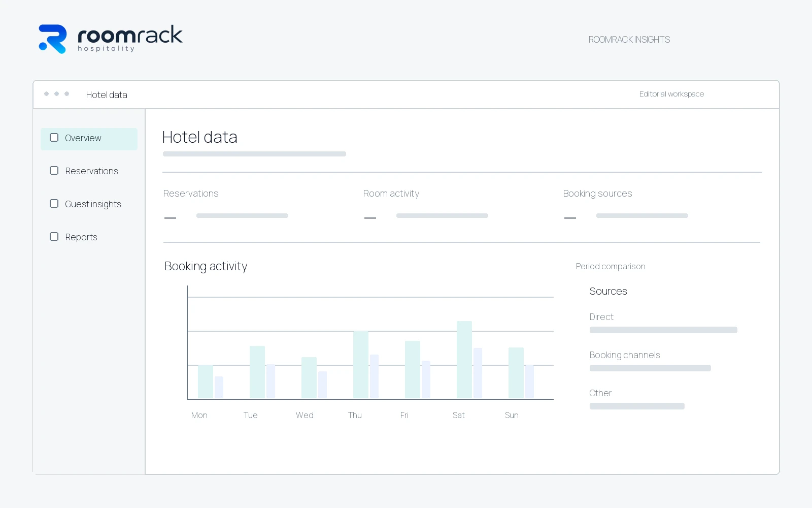Viewport: 812px width, 508px height.
Task: Click the teal Sun bar in chart
Action: 516,373
